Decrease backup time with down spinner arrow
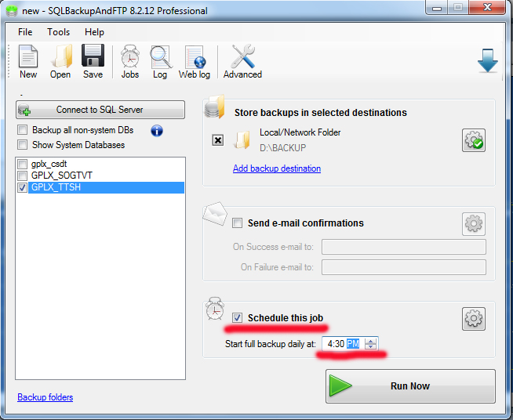This screenshot has height=420, width=513. 370,346
